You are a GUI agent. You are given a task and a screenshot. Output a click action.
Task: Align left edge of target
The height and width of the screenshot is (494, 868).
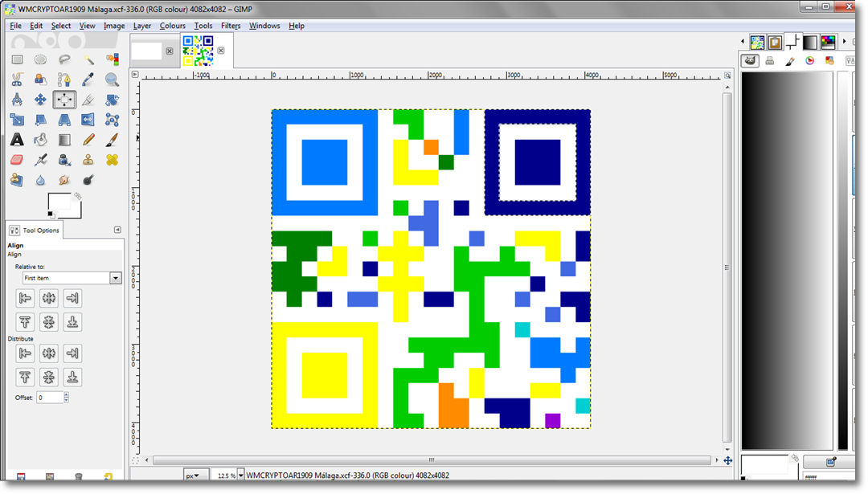click(25, 298)
